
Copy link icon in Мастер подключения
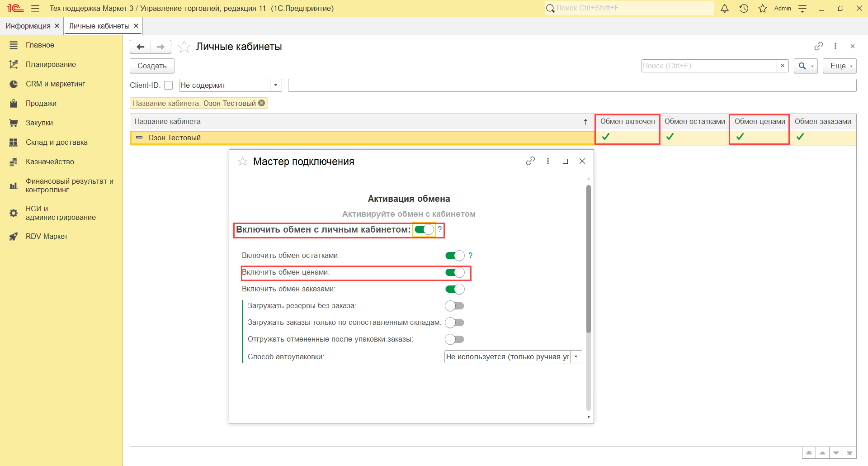pyautogui.click(x=530, y=161)
